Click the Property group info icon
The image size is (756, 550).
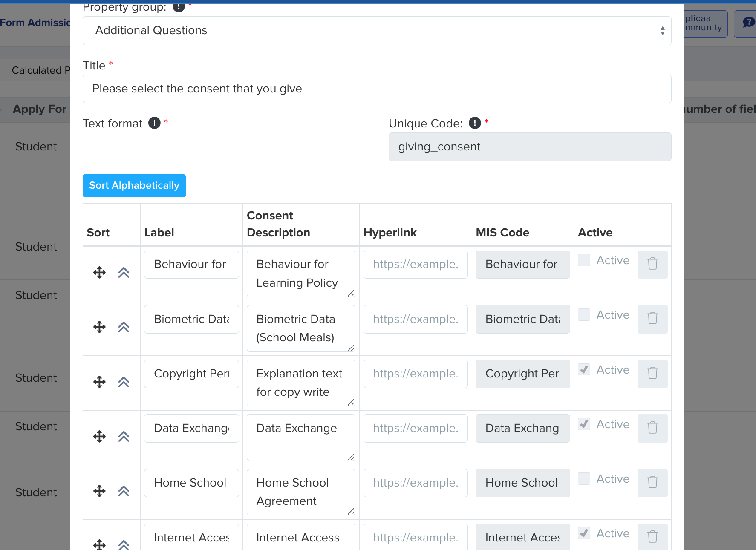178,6
